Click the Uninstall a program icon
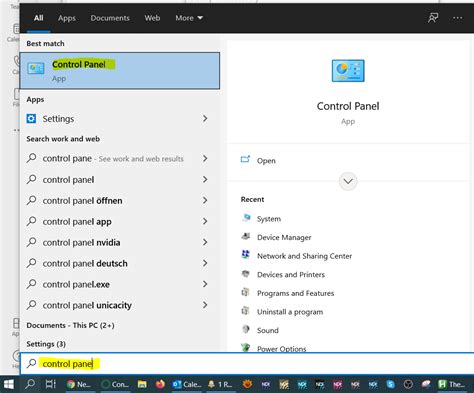 click(246, 311)
